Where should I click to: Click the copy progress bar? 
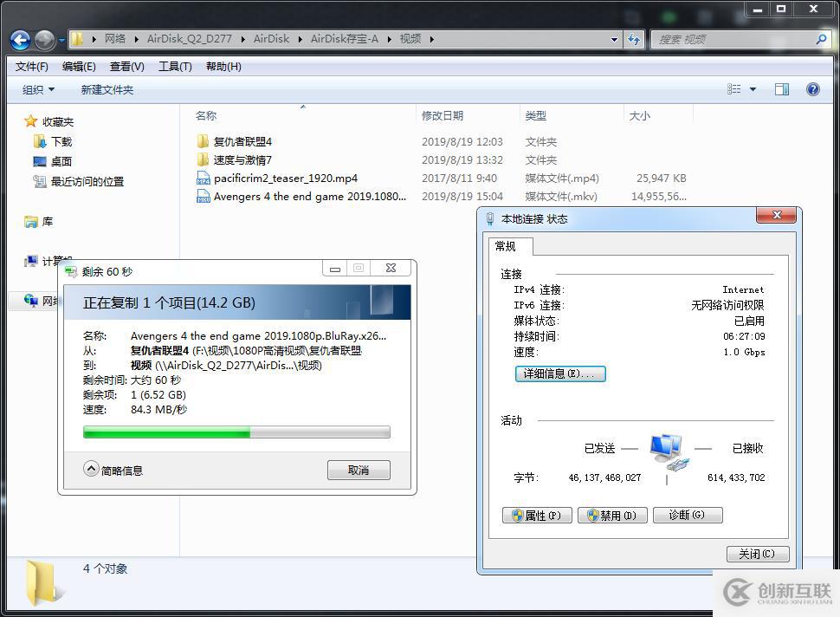click(236, 432)
